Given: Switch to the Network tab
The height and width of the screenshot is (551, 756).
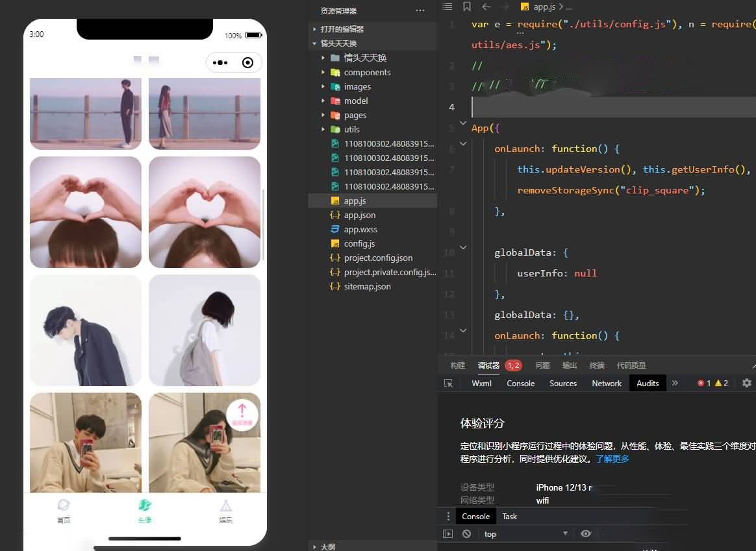Looking at the screenshot, I should pos(607,384).
